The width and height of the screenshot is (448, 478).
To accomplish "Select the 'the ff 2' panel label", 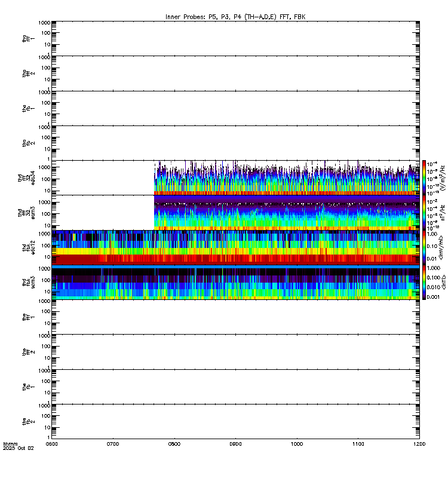I will (x=28, y=352).
